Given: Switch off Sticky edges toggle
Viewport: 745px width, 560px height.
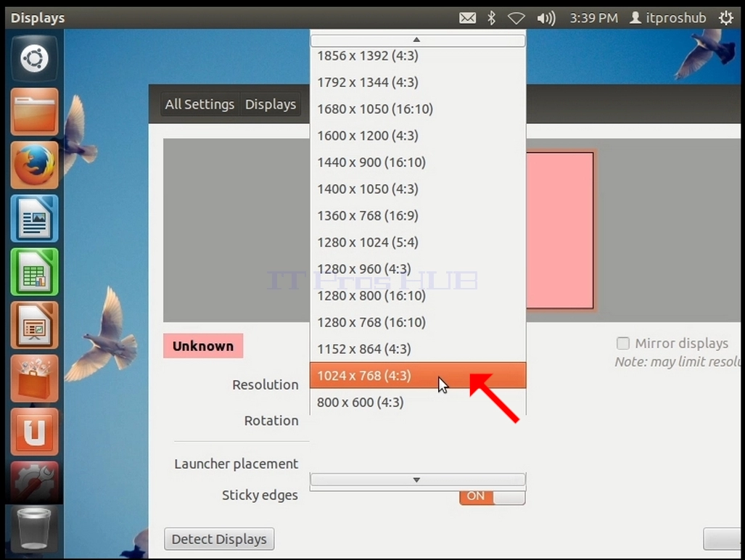Looking at the screenshot, I should pyautogui.click(x=493, y=497).
